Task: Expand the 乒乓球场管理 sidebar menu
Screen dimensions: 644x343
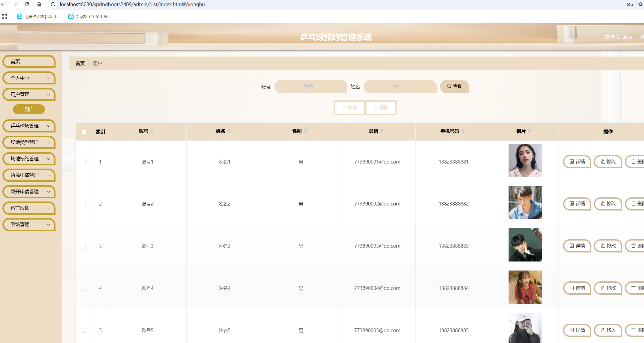Action: pos(29,126)
